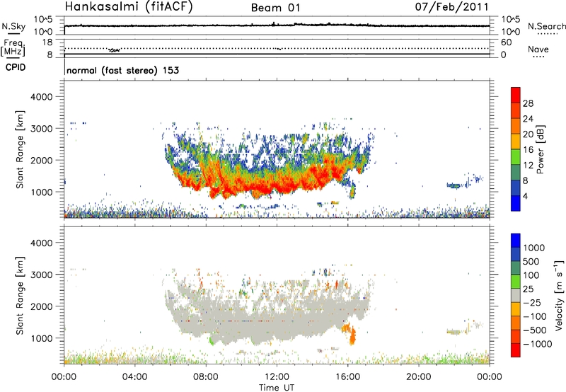Click the '18' frequency axis label
566x392 pixels.
(x=48, y=42)
